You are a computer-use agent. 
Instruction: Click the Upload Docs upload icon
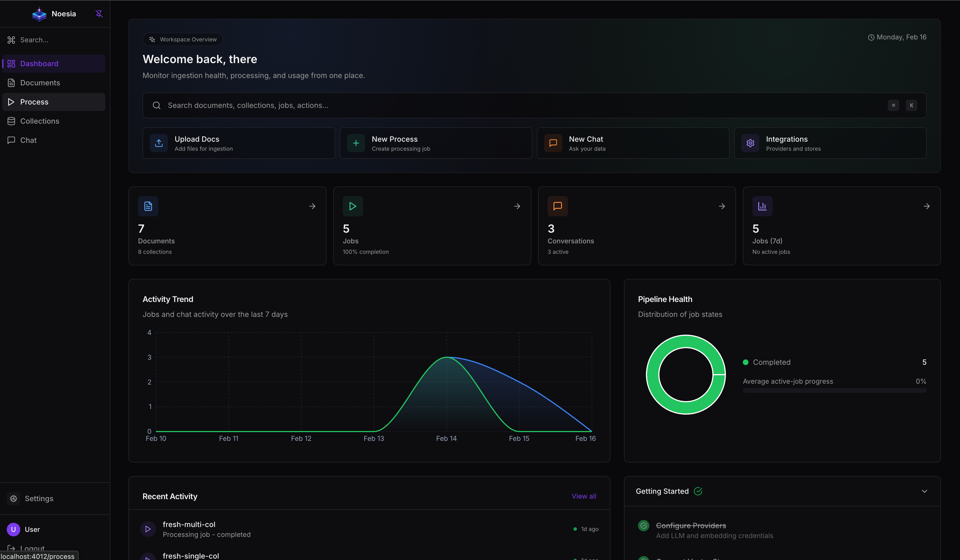159,143
